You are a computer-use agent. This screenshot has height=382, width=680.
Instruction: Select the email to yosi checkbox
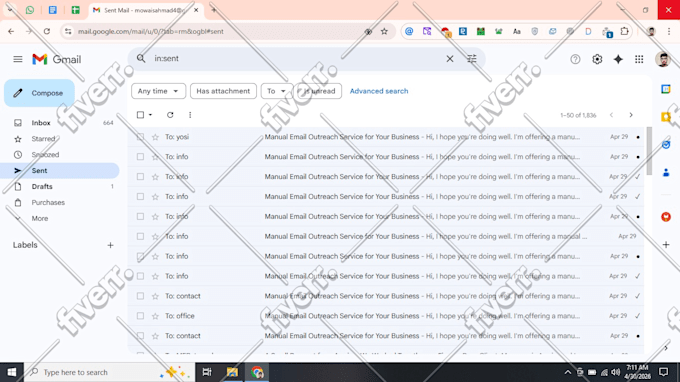pos(140,137)
